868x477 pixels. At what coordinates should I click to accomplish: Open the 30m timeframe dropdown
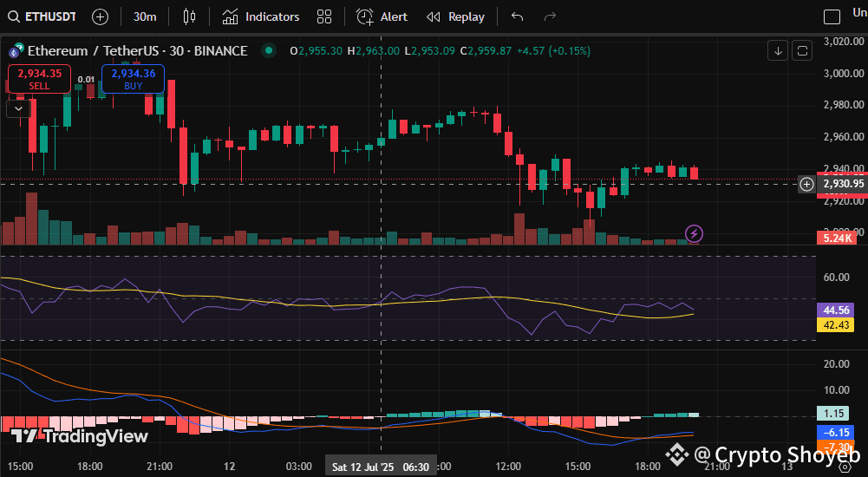pyautogui.click(x=145, y=16)
